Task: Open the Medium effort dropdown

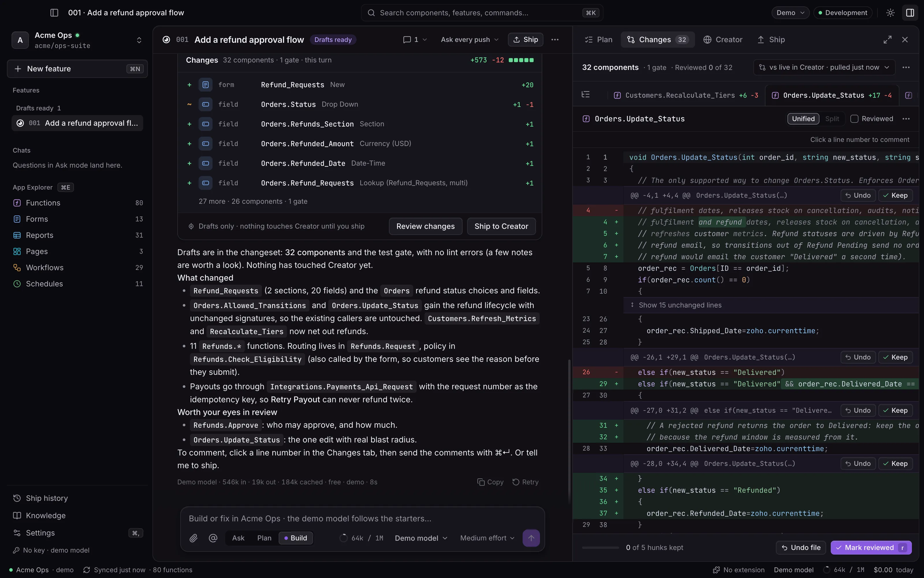Action: (487, 538)
